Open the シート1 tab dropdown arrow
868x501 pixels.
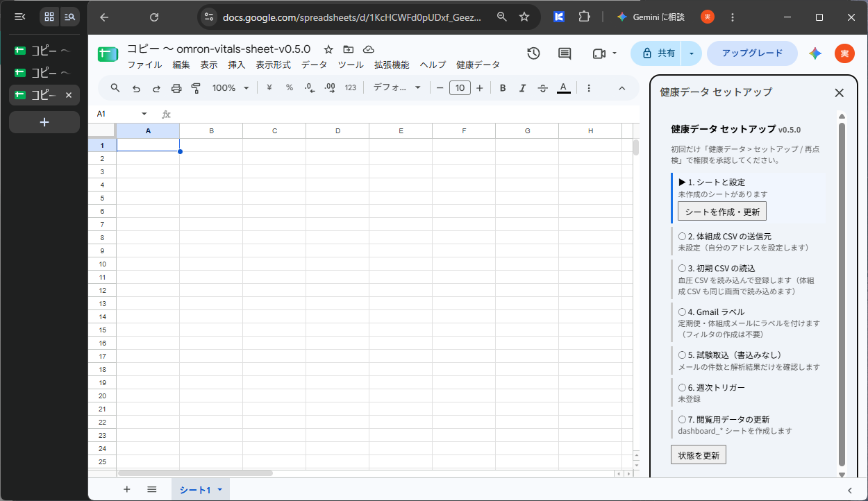click(x=220, y=490)
